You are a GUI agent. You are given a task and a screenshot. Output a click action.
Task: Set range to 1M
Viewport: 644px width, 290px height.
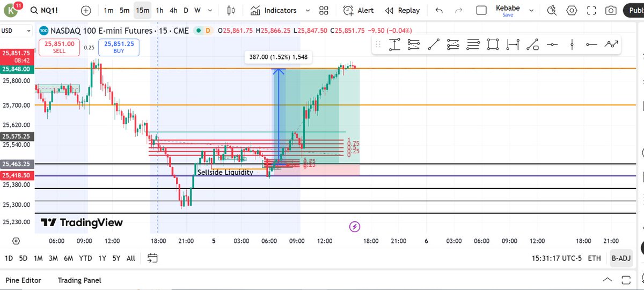[x=38, y=258]
